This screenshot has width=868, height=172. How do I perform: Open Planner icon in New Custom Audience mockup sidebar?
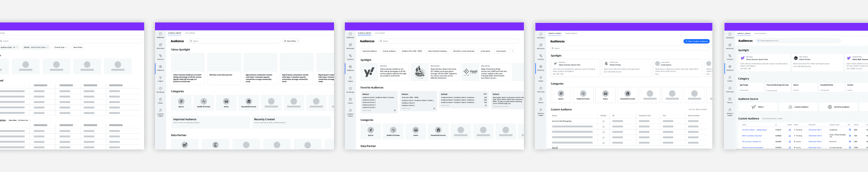pos(541,99)
